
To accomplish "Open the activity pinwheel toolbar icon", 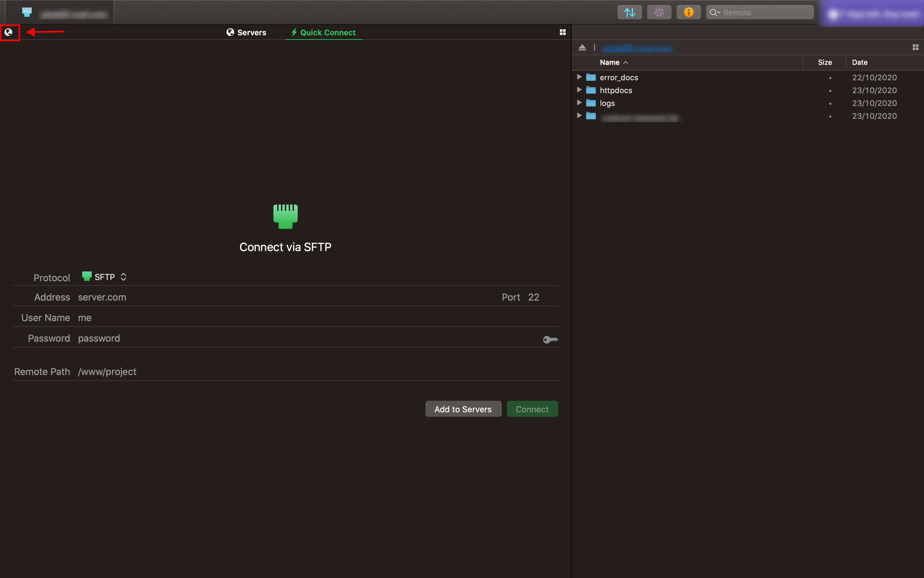I will click(x=659, y=13).
